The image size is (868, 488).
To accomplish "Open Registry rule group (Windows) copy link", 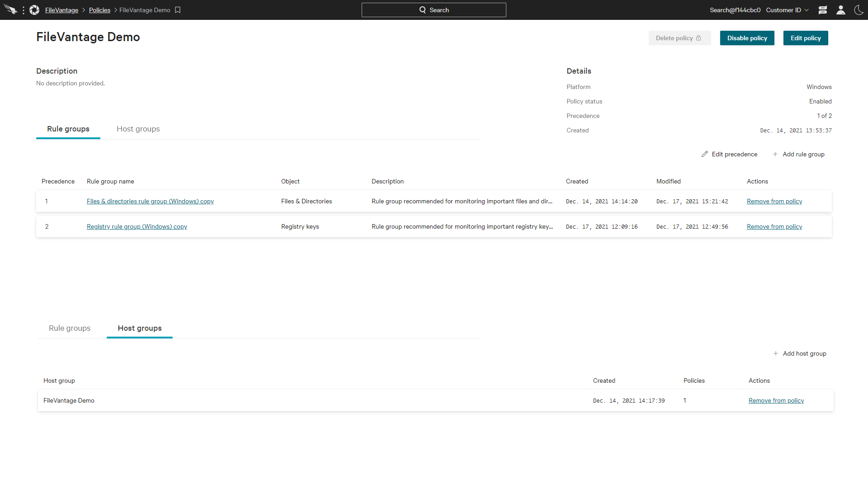I will pyautogui.click(x=137, y=226).
